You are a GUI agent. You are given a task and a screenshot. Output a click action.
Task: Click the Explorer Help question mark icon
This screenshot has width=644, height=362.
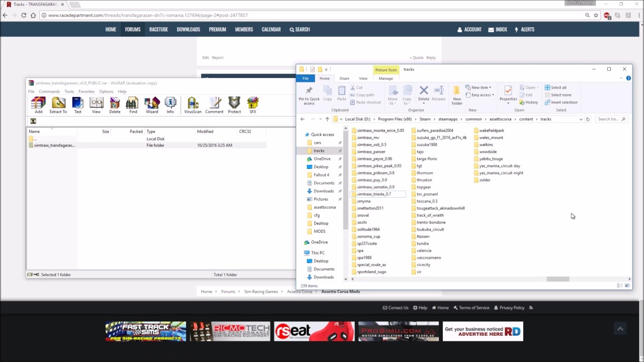[x=628, y=78]
